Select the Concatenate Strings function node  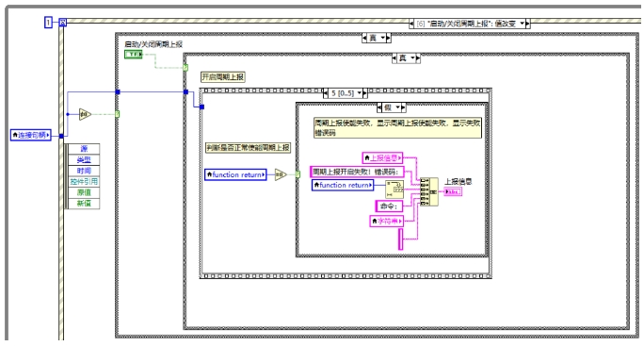428,191
